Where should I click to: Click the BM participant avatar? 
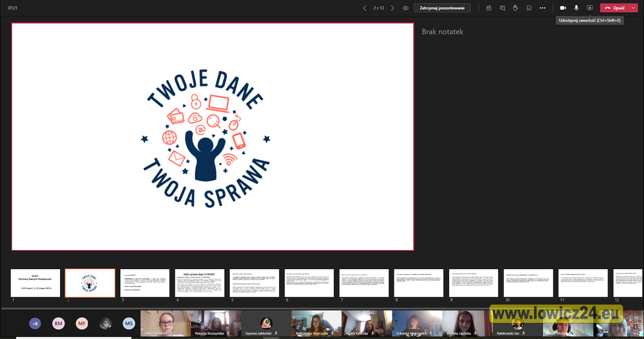58,323
